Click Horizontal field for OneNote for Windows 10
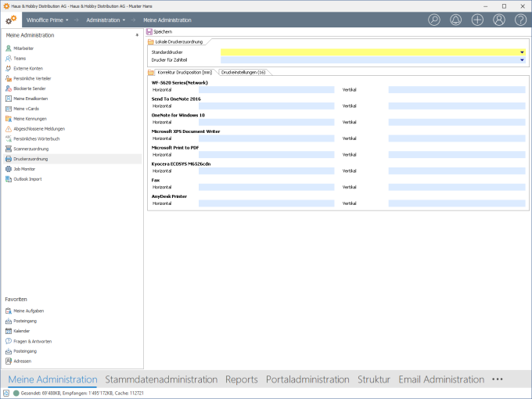The height and width of the screenshot is (399, 532). coord(266,122)
